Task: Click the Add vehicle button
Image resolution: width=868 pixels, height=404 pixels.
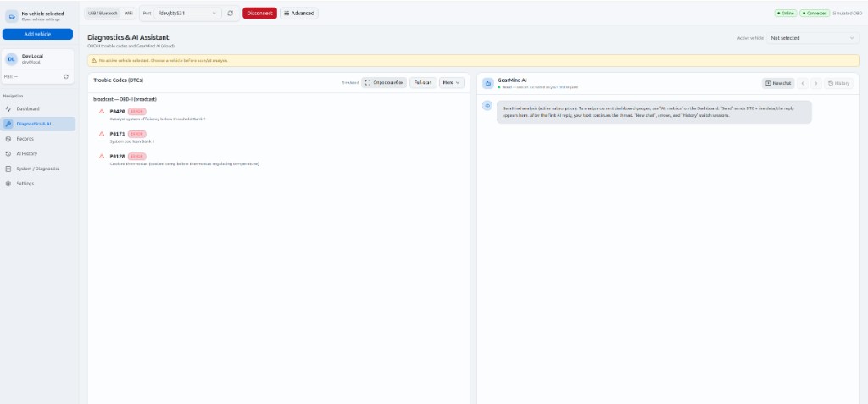Action: pyautogui.click(x=37, y=34)
